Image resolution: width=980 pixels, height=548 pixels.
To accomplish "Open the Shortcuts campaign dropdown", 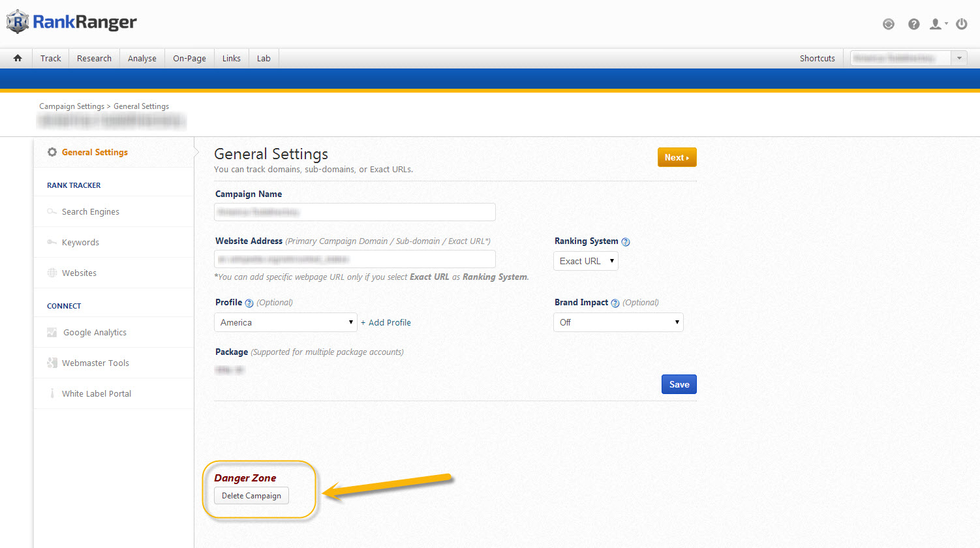I will click(908, 58).
